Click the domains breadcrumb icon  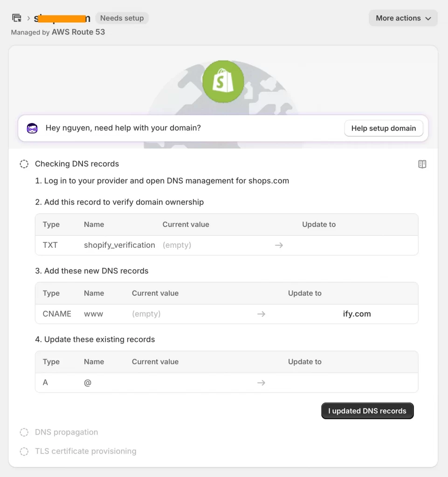pos(17,18)
